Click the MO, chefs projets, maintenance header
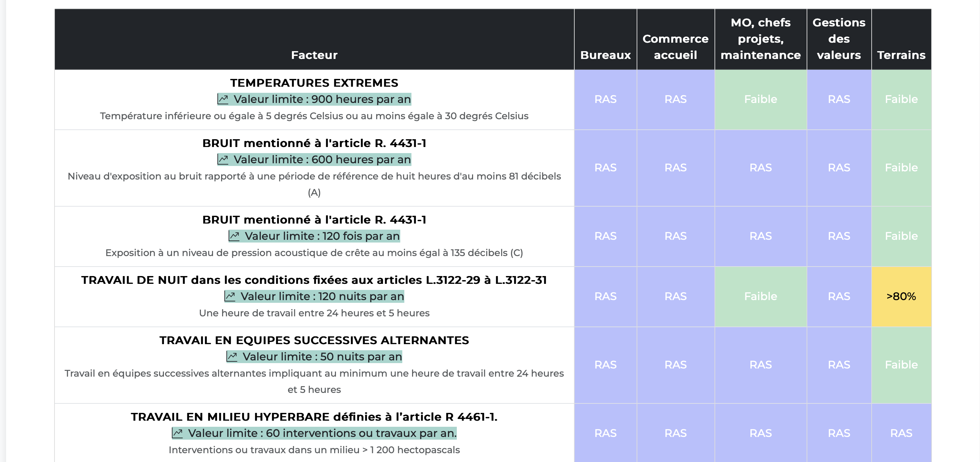The width and height of the screenshot is (980, 462). [x=761, y=39]
